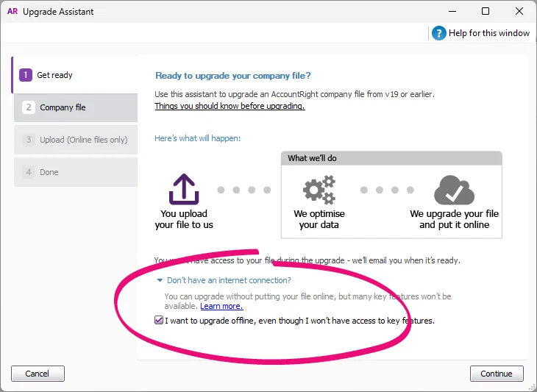Minimize the Upgrade Assistant window
Viewport: 537px width, 392px height.
452,11
